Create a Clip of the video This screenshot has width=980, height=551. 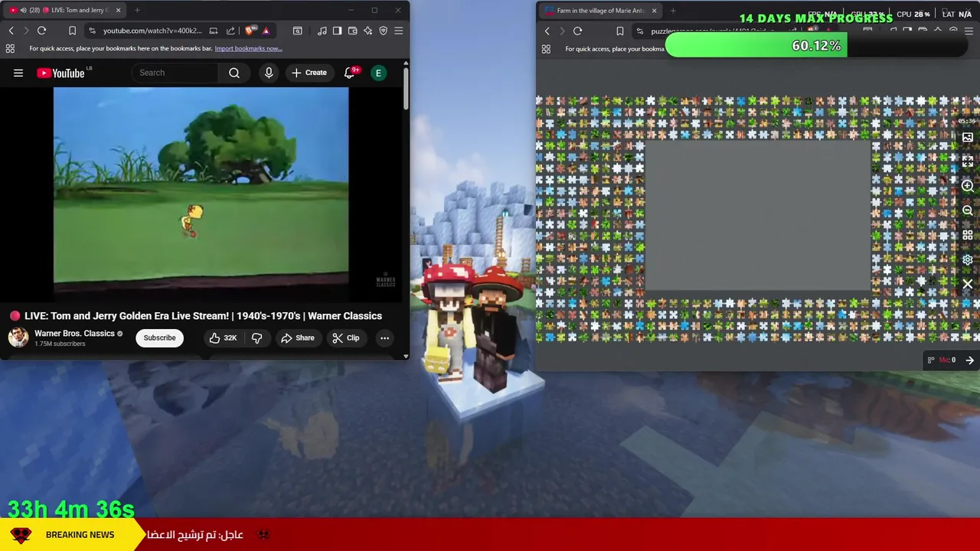click(345, 337)
